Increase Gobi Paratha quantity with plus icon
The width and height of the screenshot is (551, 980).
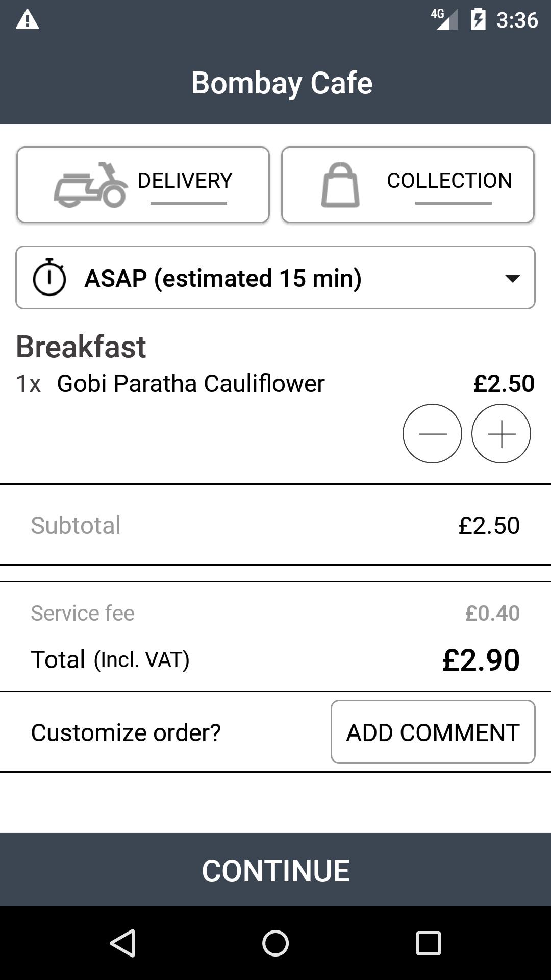(x=501, y=434)
